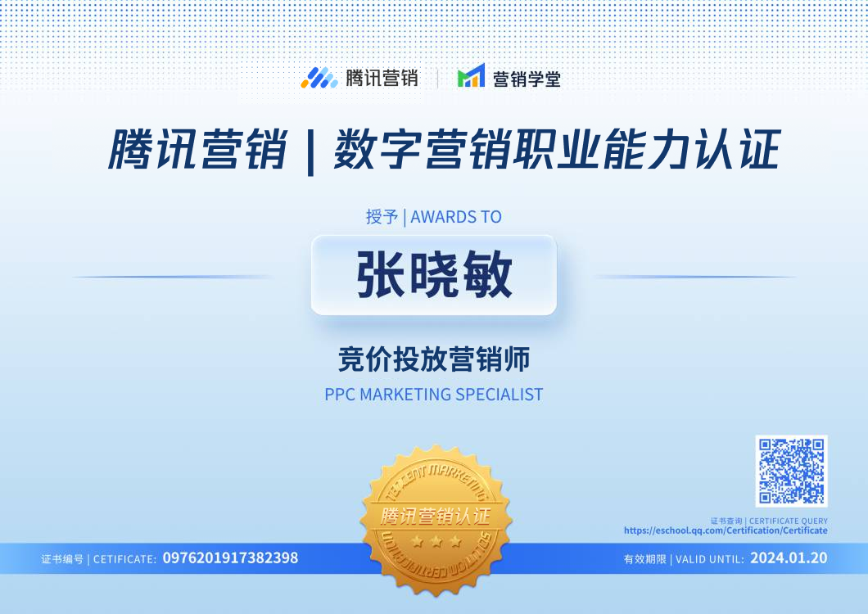Viewport: 868px width, 614px height.
Task: Click the gold Tencent Marketing certification seal
Action: pos(436,520)
